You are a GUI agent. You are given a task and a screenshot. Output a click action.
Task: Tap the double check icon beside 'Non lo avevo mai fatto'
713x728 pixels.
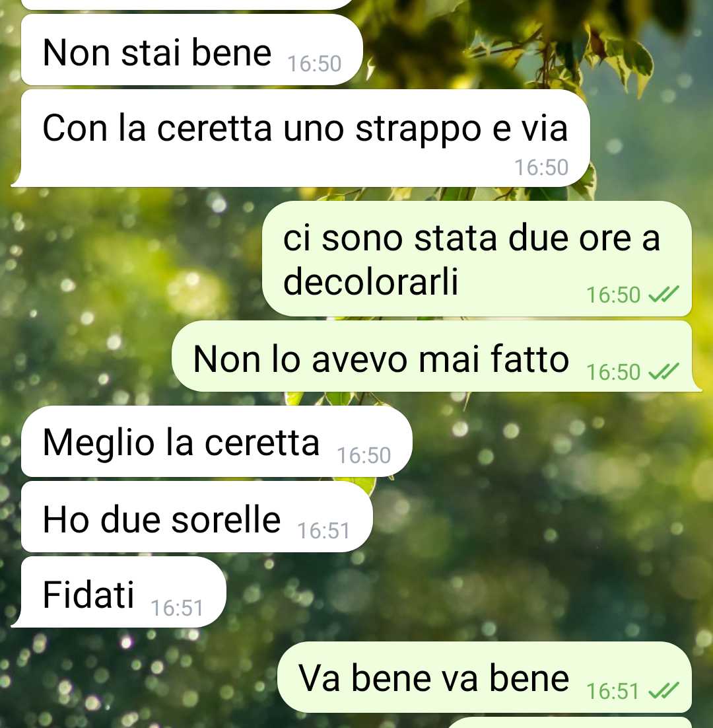663,371
